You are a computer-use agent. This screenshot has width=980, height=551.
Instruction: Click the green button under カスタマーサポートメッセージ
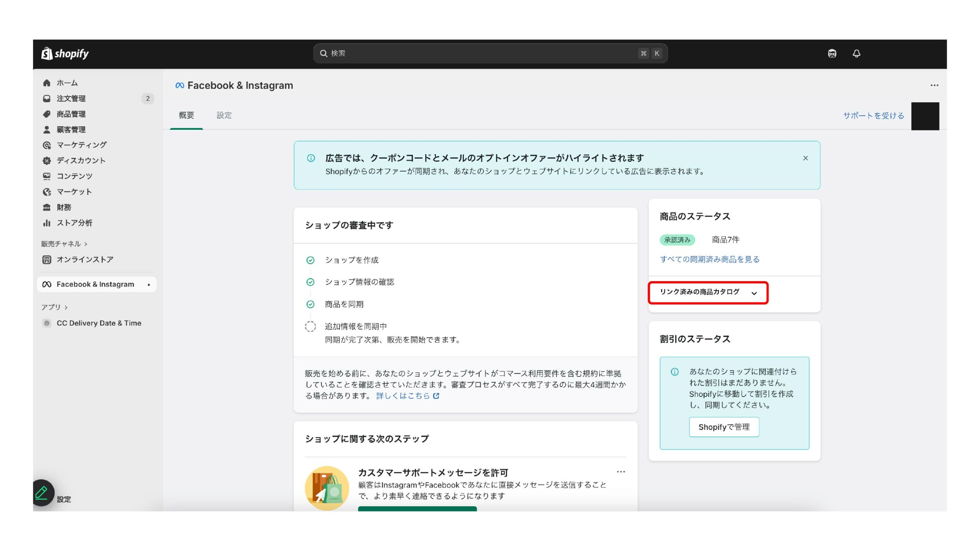point(417,509)
